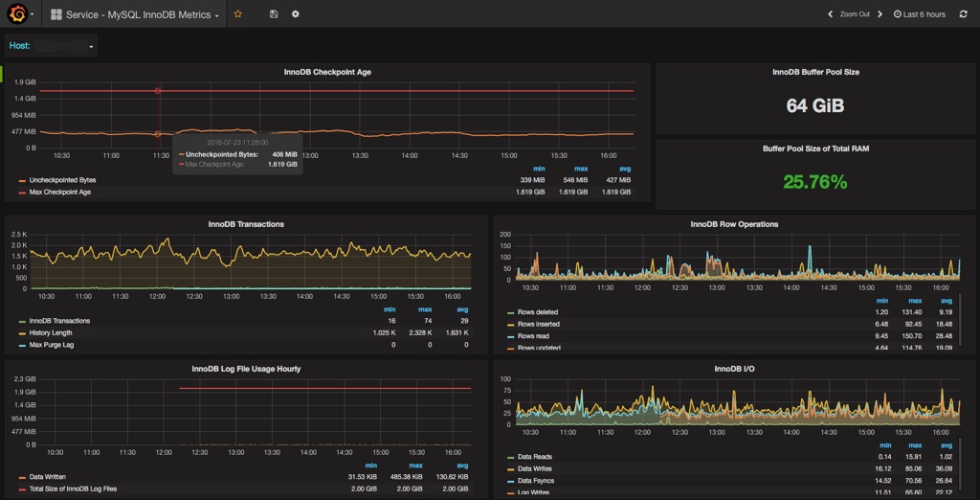The width and height of the screenshot is (980, 500).
Task: Click the save dashboard floppy icon
Action: [275, 14]
